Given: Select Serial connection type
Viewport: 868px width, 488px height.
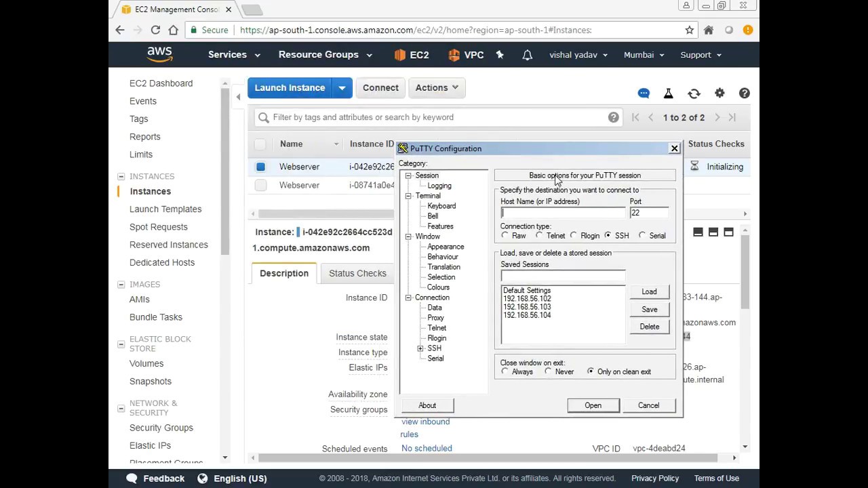Looking at the screenshot, I should (x=643, y=236).
